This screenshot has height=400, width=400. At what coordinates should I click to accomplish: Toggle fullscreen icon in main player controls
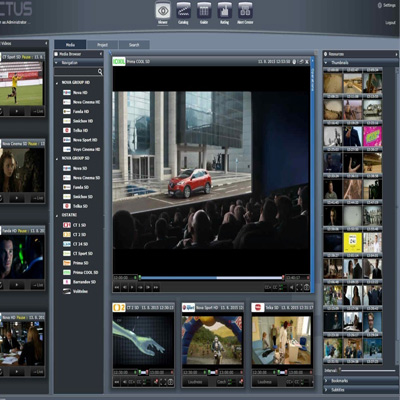coord(299,287)
